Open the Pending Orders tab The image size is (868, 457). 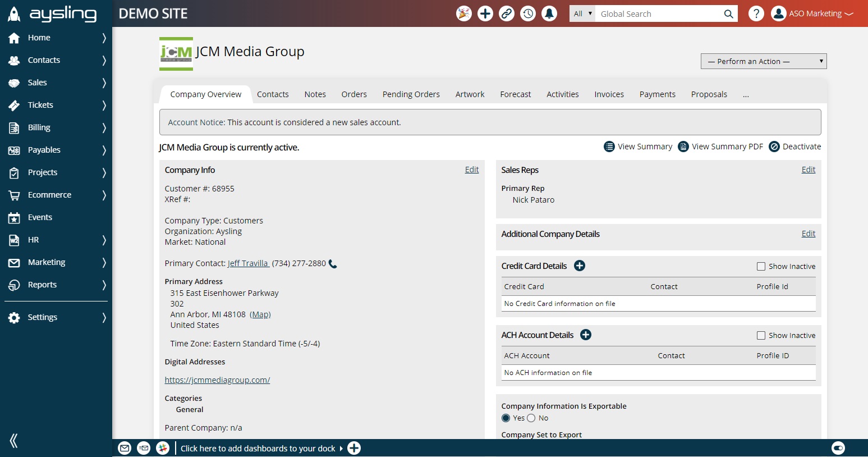pyautogui.click(x=411, y=94)
